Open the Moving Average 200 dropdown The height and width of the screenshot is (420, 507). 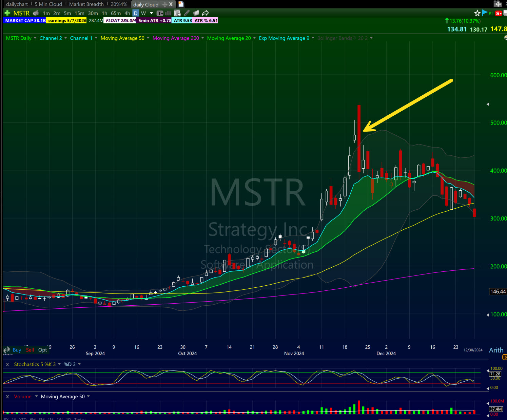(202, 38)
